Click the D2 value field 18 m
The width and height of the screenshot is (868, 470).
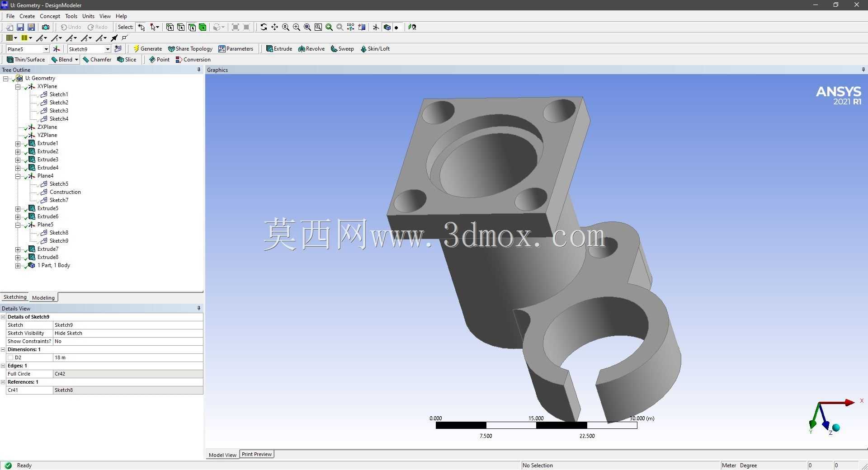128,357
